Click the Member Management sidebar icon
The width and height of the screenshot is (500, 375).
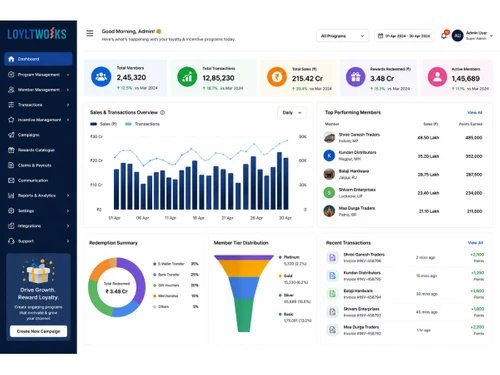pyautogui.click(x=11, y=90)
